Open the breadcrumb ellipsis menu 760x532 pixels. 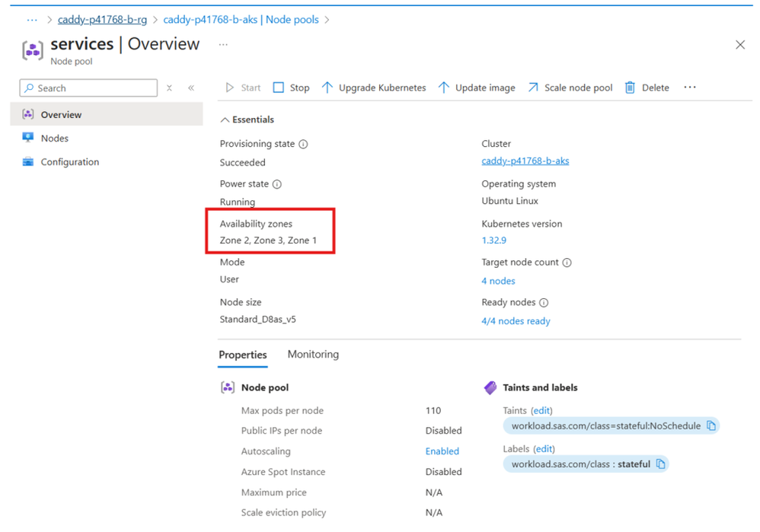32,20
